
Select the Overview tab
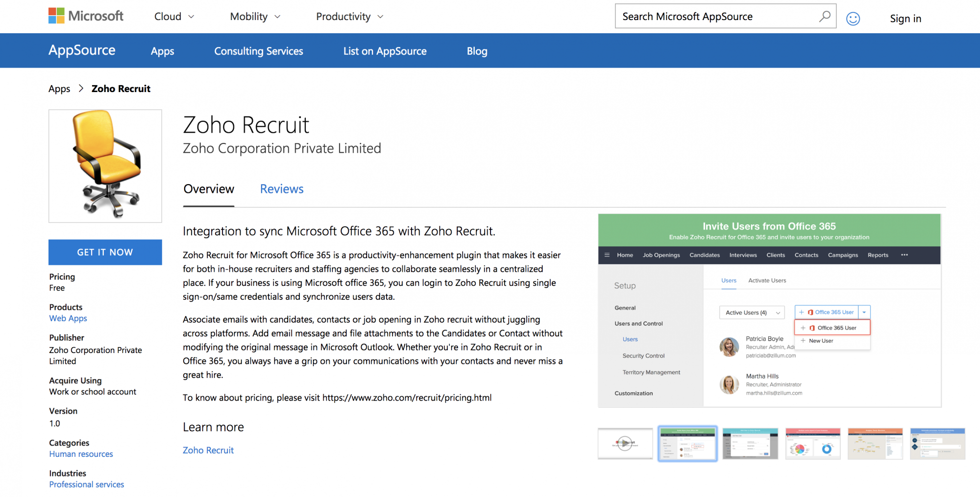tap(209, 189)
